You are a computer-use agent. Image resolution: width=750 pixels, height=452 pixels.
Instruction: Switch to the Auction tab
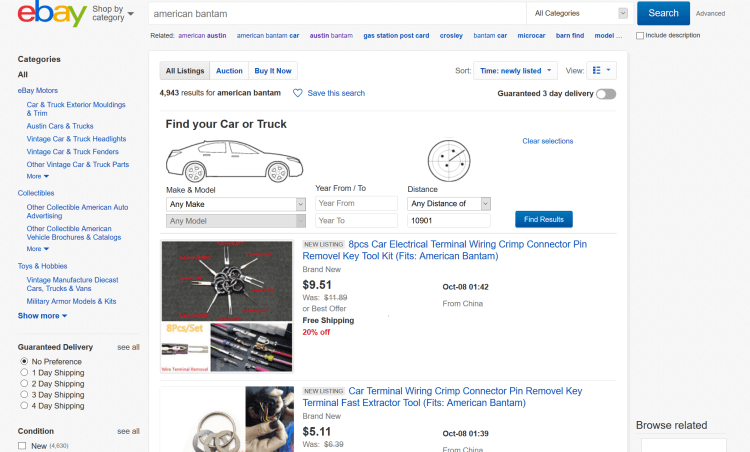point(229,71)
